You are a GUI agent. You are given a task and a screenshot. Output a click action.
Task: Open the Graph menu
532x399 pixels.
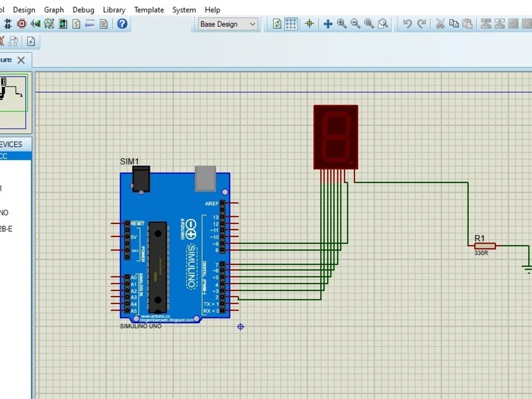click(54, 10)
